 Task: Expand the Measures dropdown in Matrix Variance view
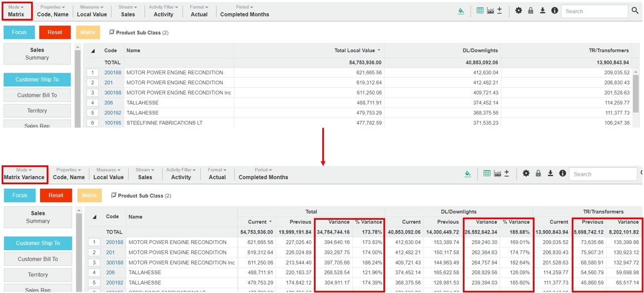click(x=108, y=174)
